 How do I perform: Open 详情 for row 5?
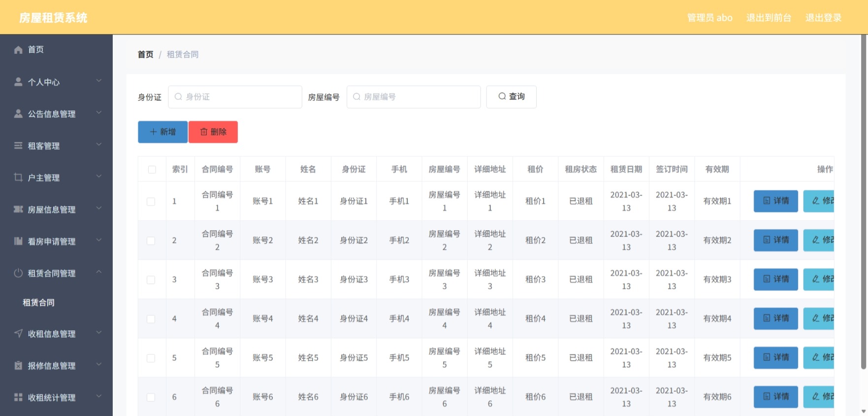tap(775, 358)
